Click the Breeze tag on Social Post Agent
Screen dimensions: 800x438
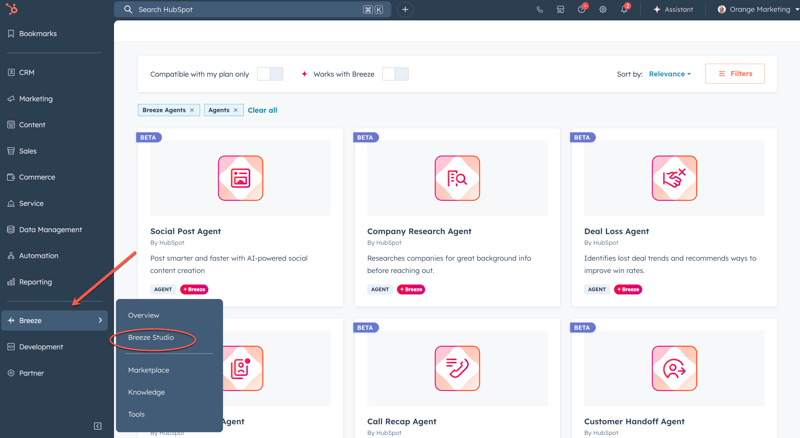click(194, 289)
